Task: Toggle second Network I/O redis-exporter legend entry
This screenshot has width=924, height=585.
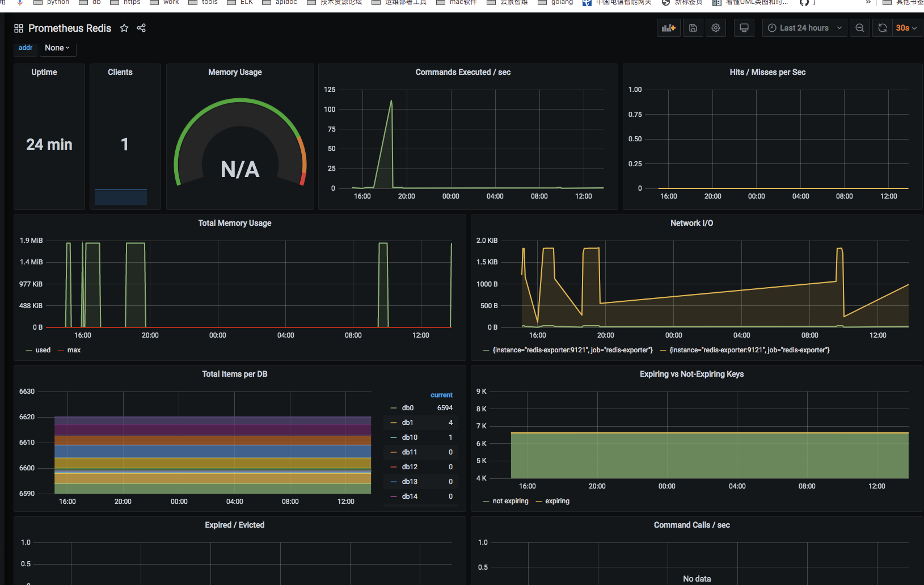Action: (x=749, y=350)
